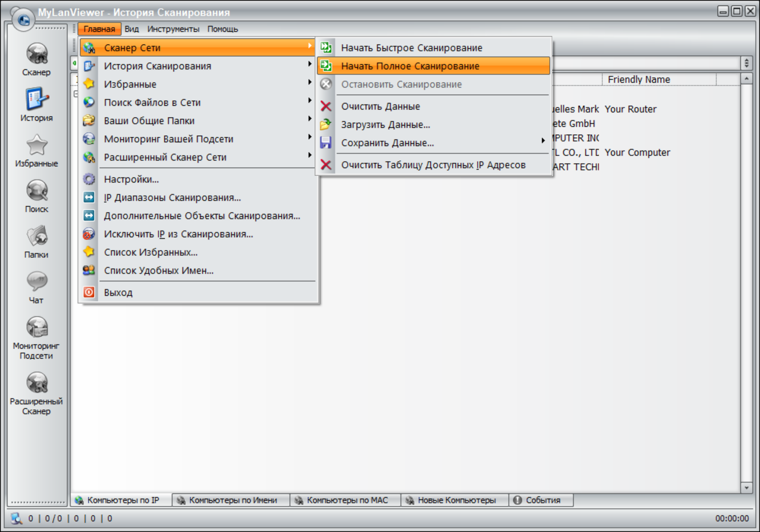The width and height of the screenshot is (760, 532).
Task: Expand Избранные submenu arrow
Action: pos(310,83)
